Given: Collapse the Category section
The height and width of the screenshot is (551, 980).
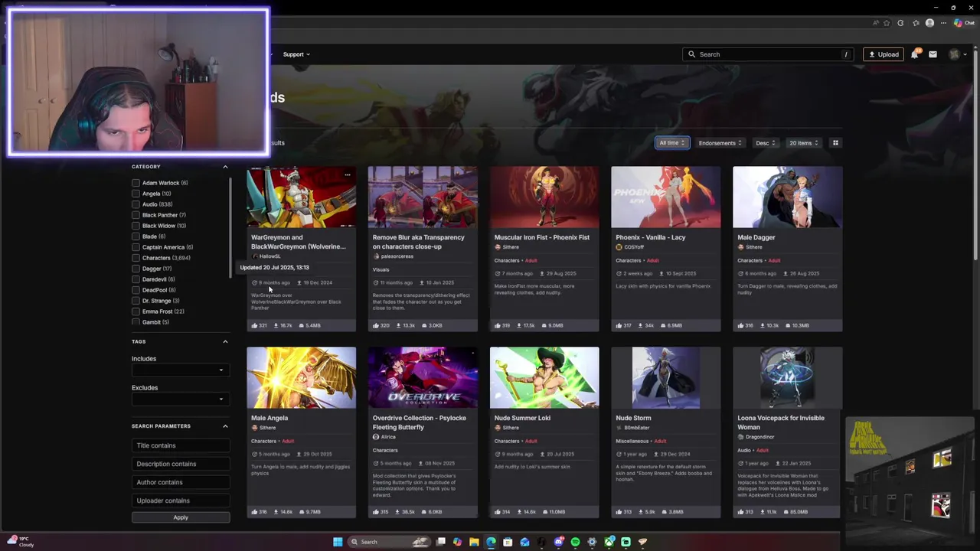Looking at the screenshot, I should click(x=225, y=167).
